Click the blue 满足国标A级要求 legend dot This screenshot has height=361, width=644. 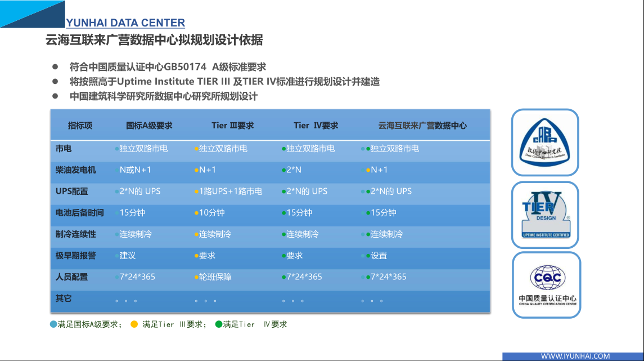coord(53,324)
